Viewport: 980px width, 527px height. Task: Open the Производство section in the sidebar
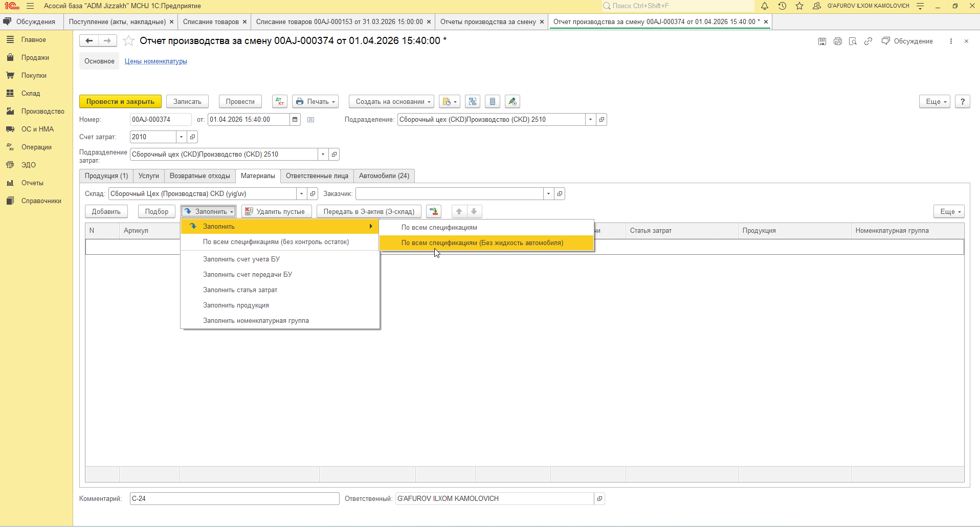[x=36, y=111]
